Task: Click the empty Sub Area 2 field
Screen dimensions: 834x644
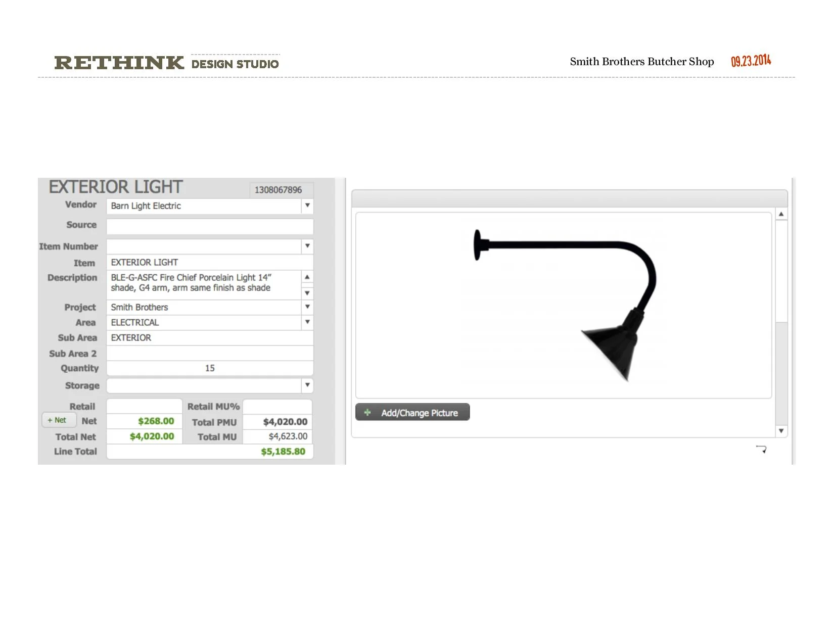Action: (210, 353)
